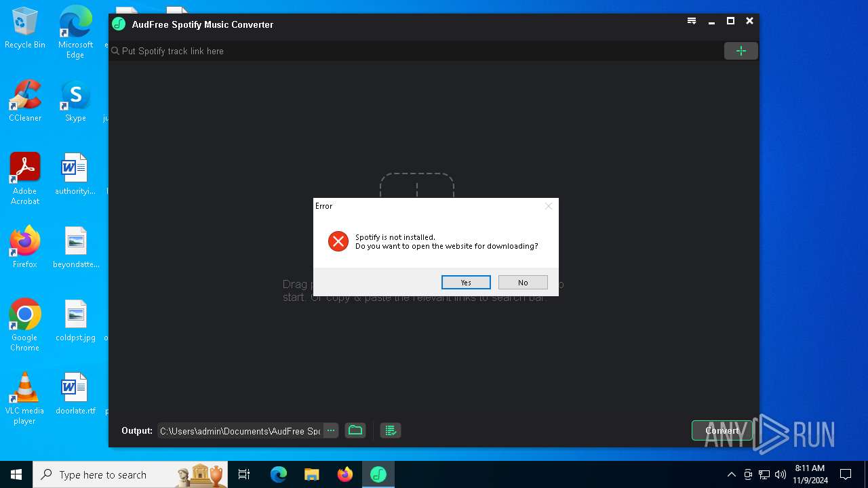
Task: Open Google Chrome desktop shortcut
Action: 25,325
